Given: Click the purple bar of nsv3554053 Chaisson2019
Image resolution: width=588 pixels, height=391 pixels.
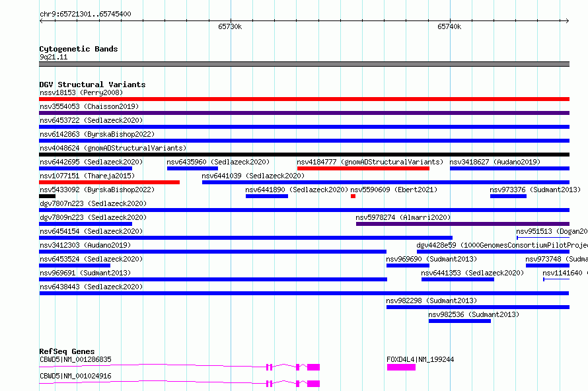Looking at the screenshot, I should (304, 113).
